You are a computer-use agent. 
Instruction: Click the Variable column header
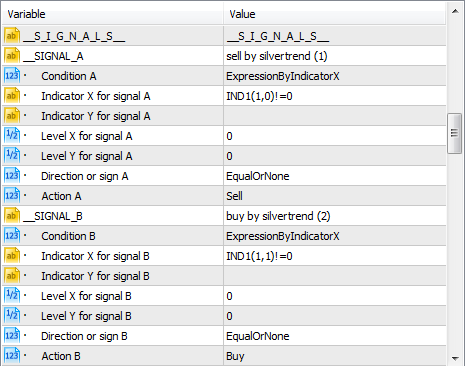[112, 14]
